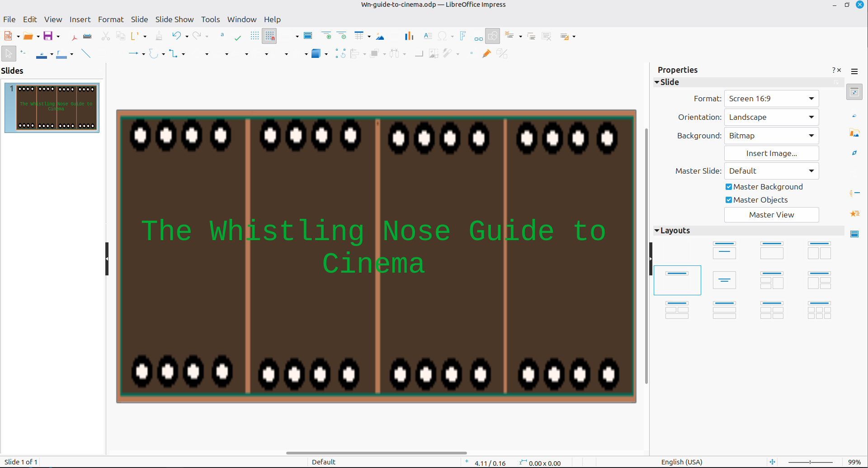
Task: Click the Master View button
Action: tap(771, 215)
